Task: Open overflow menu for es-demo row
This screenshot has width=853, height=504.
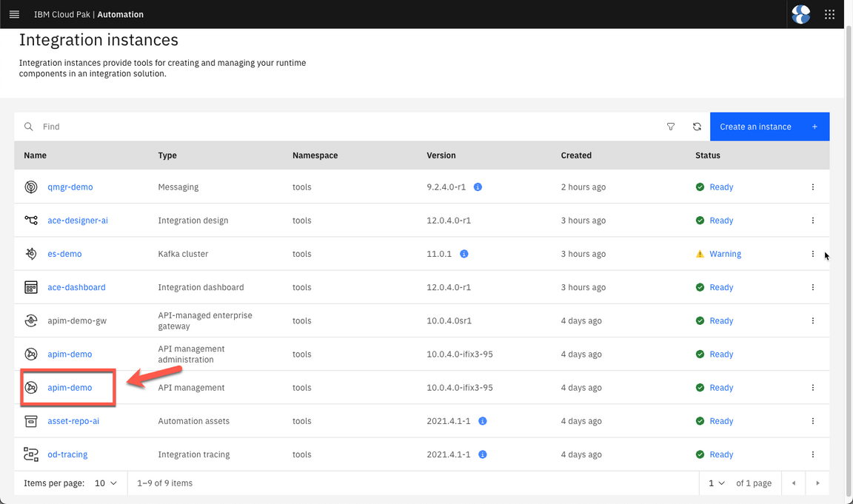Action: pyautogui.click(x=812, y=254)
